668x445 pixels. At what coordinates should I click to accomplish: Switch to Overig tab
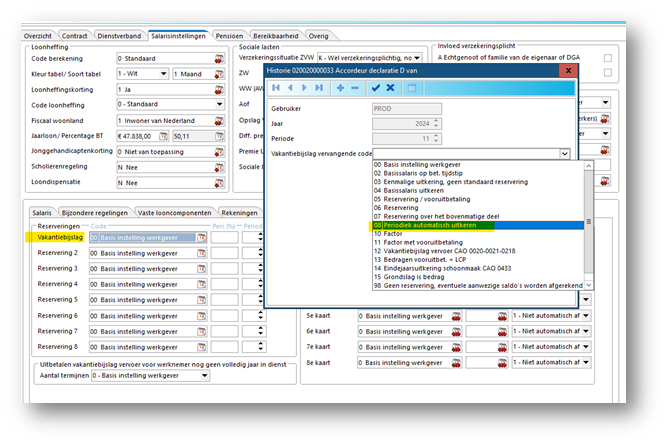tap(319, 36)
